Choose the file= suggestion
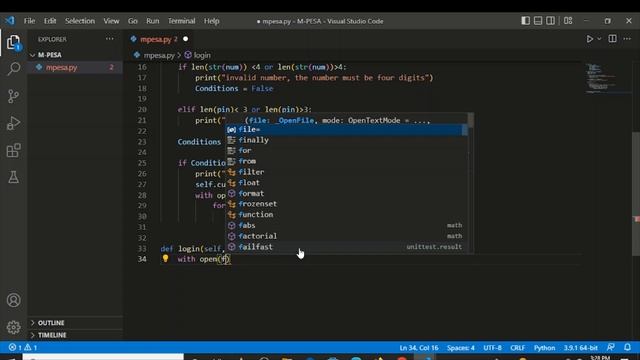Viewport: 640px width, 360px height. click(x=347, y=129)
